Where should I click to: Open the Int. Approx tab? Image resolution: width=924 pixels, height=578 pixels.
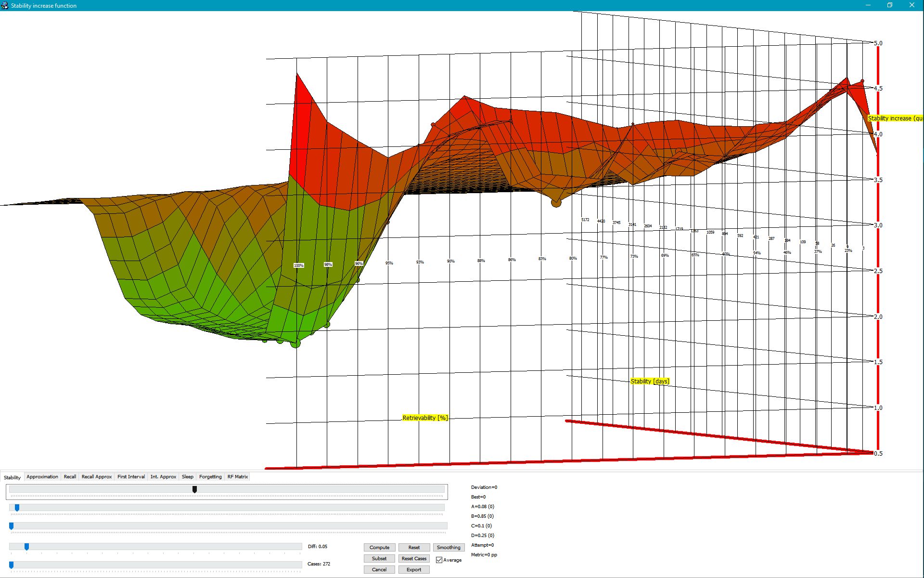[163, 477]
